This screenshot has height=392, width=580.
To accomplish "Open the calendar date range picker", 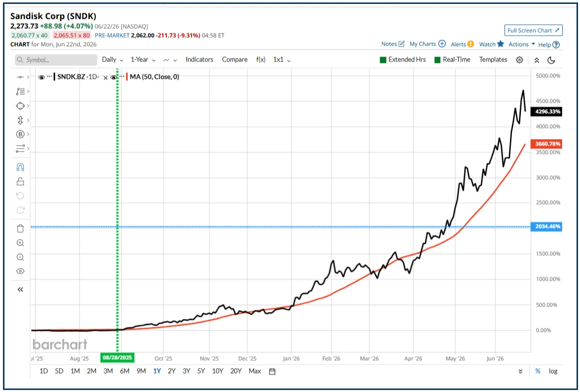I will click(272, 371).
